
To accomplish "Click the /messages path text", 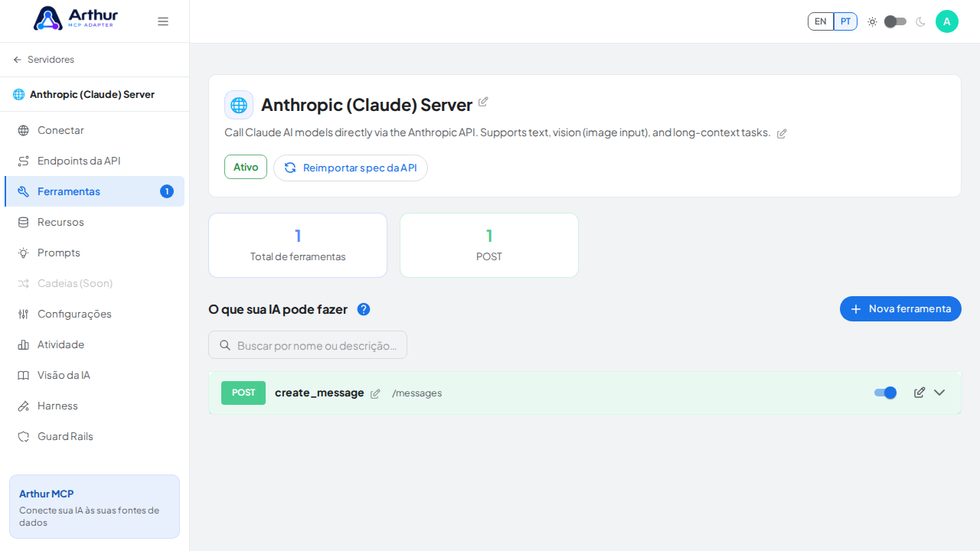I will (x=416, y=393).
